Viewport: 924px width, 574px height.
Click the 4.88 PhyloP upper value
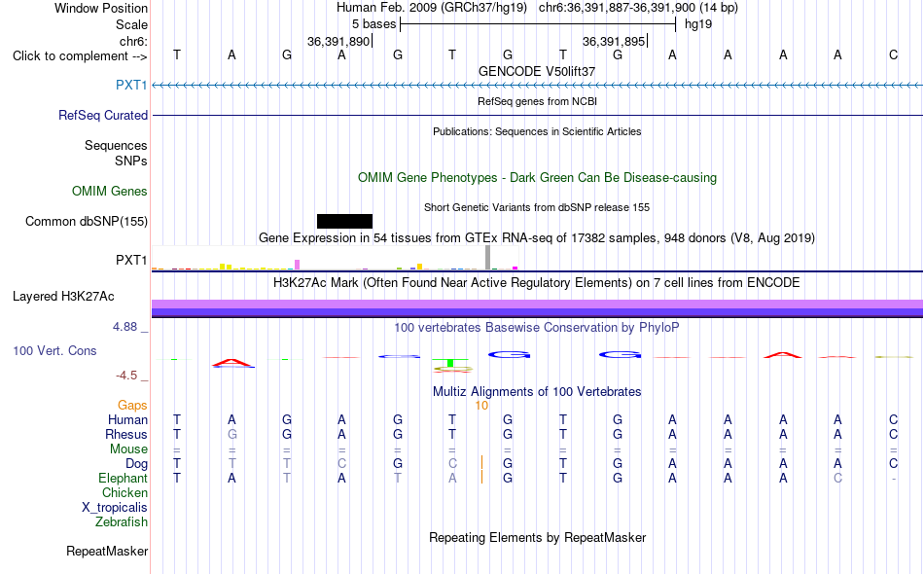pyautogui.click(x=124, y=327)
